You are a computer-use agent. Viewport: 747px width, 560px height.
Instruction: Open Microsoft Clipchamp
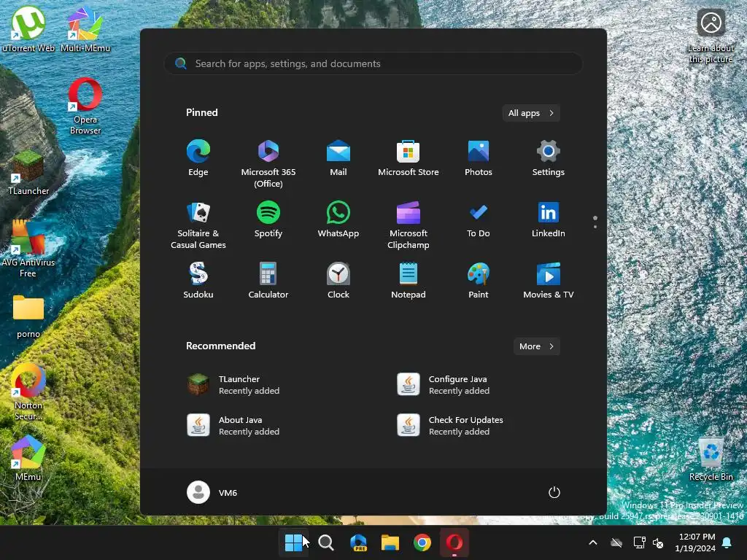(409, 225)
